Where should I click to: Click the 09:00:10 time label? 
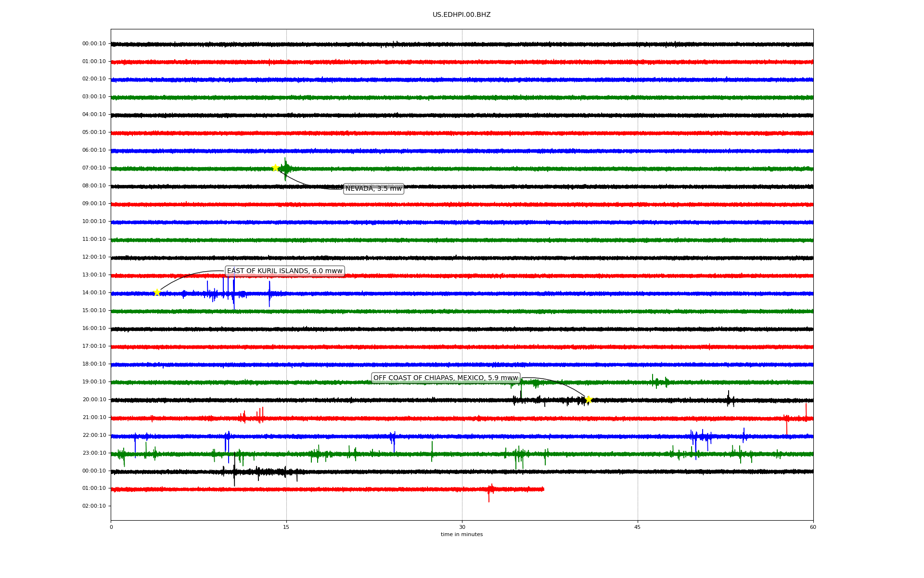[x=94, y=204]
